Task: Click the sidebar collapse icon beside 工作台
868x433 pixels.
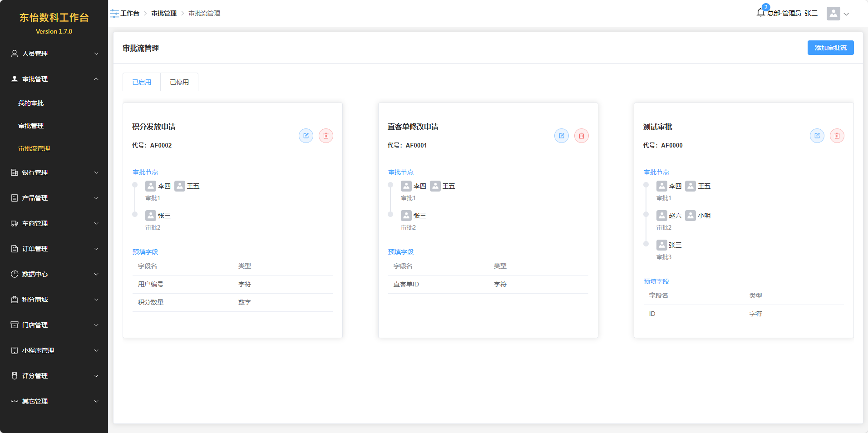Action: [x=114, y=14]
